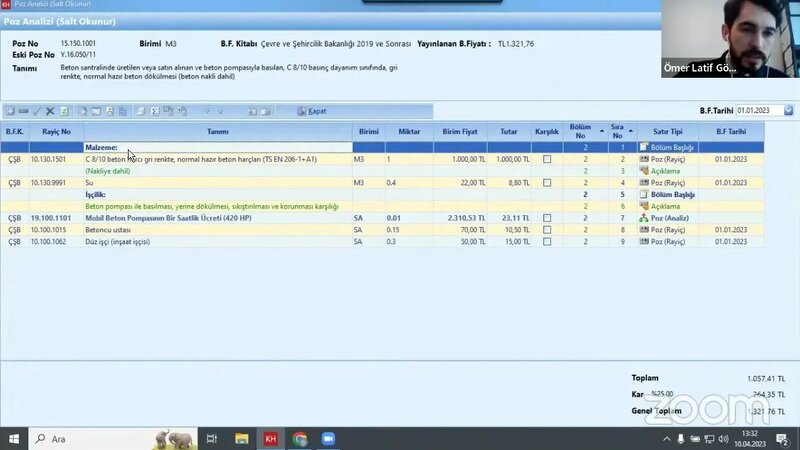
Task: Click the Birim Fiyat cell '2.310,53 TL'
Action: point(460,218)
